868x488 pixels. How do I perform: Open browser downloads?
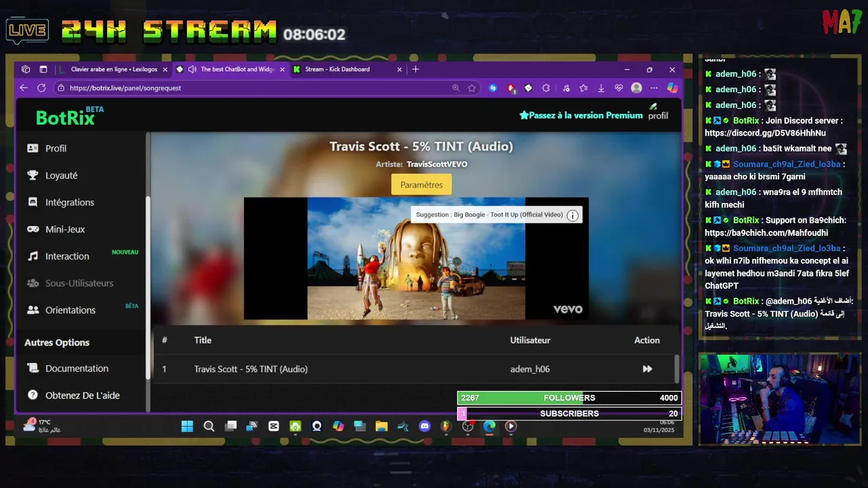[x=601, y=88]
